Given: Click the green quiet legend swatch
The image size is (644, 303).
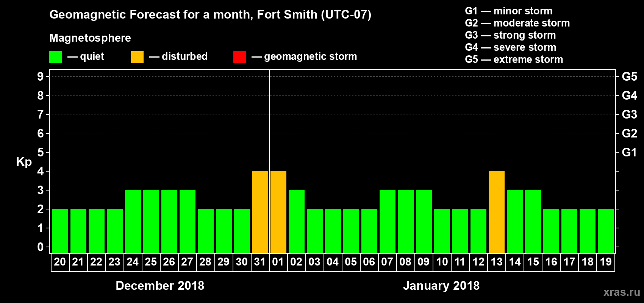Looking at the screenshot, I should click(x=55, y=57).
